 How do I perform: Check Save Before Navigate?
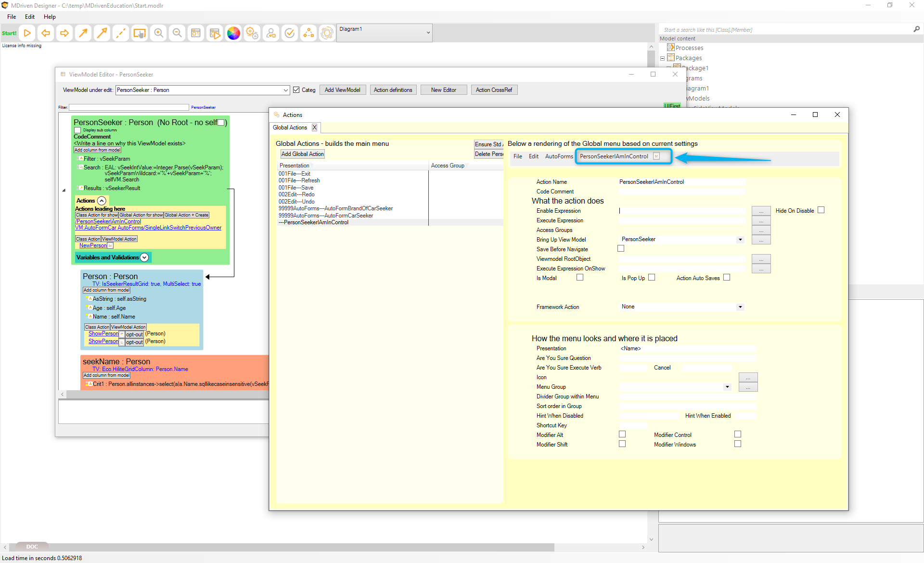(x=621, y=249)
